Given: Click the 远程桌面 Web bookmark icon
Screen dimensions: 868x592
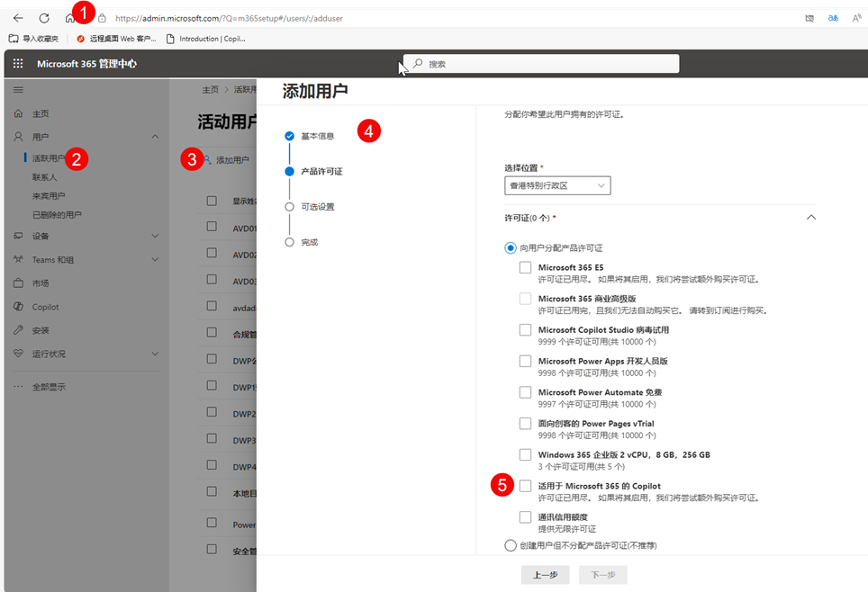Looking at the screenshot, I should (81, 39).
